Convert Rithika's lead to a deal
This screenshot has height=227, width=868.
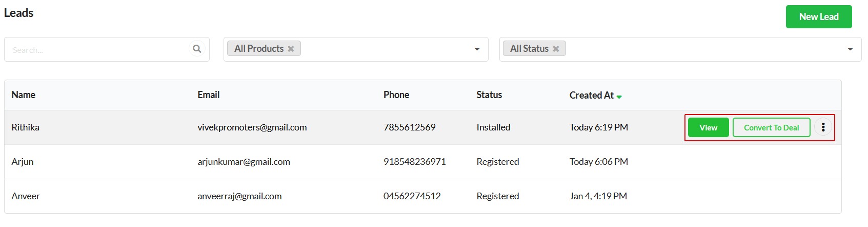[771, 127]
